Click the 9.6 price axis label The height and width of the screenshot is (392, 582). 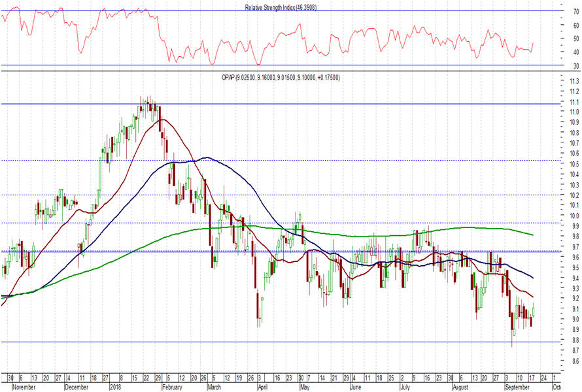575,257
